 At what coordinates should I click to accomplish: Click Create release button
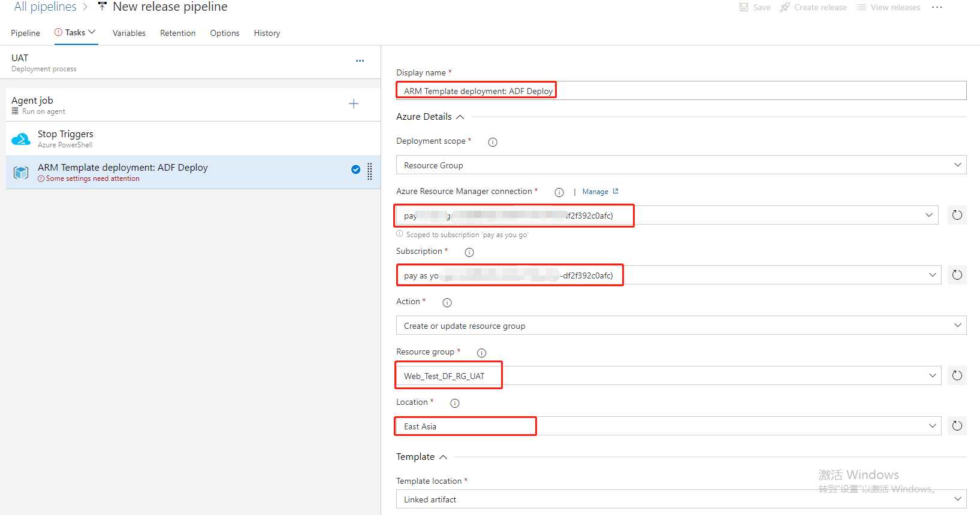coord(813,7)
